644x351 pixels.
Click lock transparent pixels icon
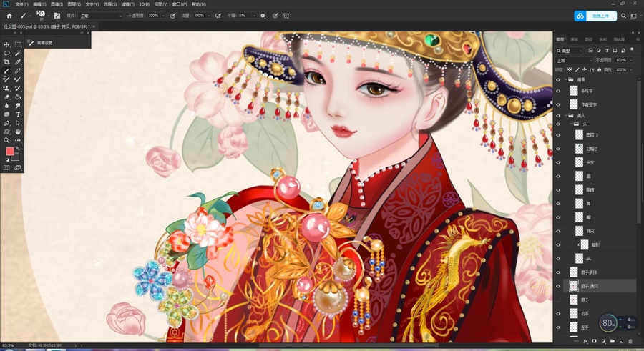570,70
